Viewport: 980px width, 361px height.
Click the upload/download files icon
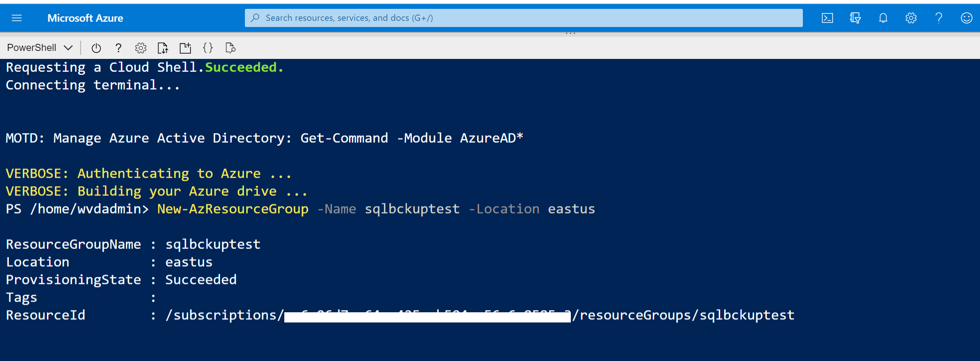(163, 48)
